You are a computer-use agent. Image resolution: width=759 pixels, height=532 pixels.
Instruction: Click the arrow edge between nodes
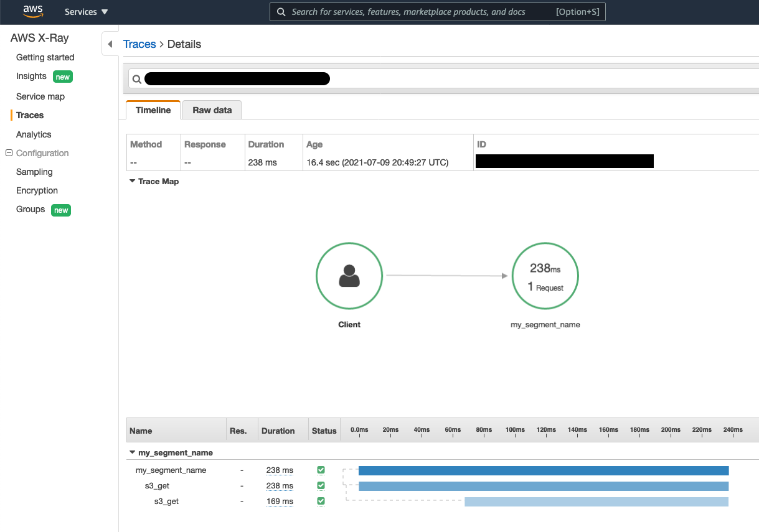point(447,276)
